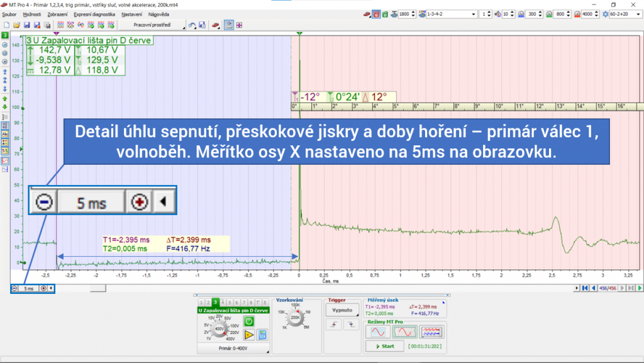
Task: Toggle the green D button in top toolbar
Action: pos(386,13)
